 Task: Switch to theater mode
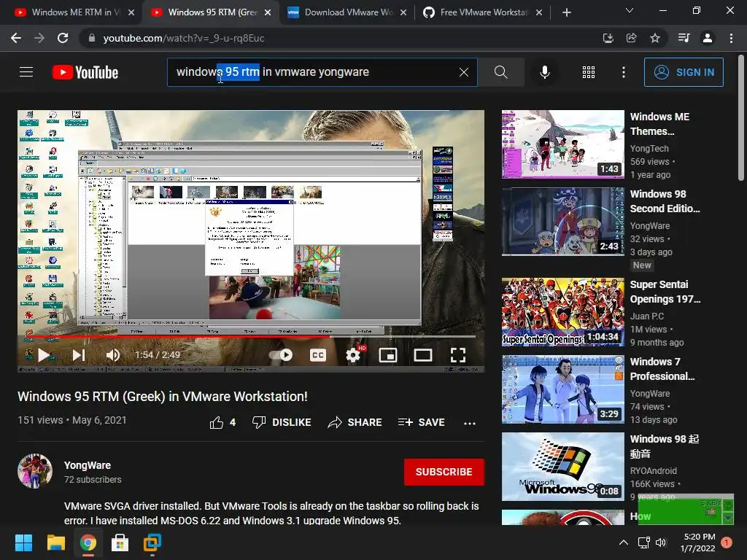click(x=423, y=355)
